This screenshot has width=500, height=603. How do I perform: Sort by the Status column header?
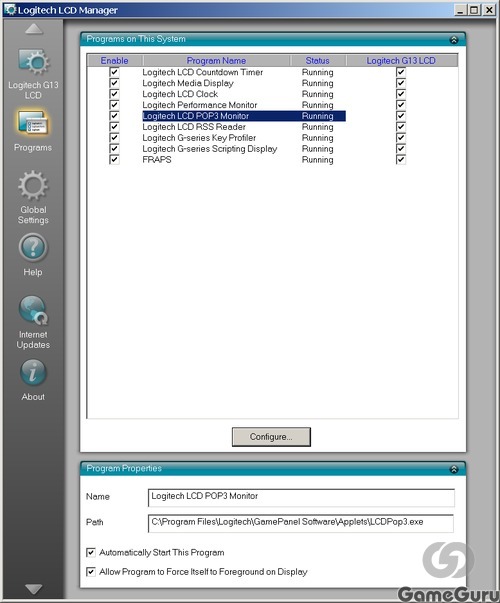pyautogui.click(x=318, y=60)
